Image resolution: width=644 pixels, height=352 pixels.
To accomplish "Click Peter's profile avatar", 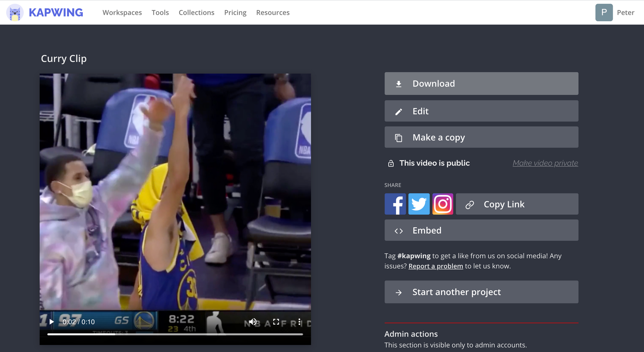I will coord(604,13).
